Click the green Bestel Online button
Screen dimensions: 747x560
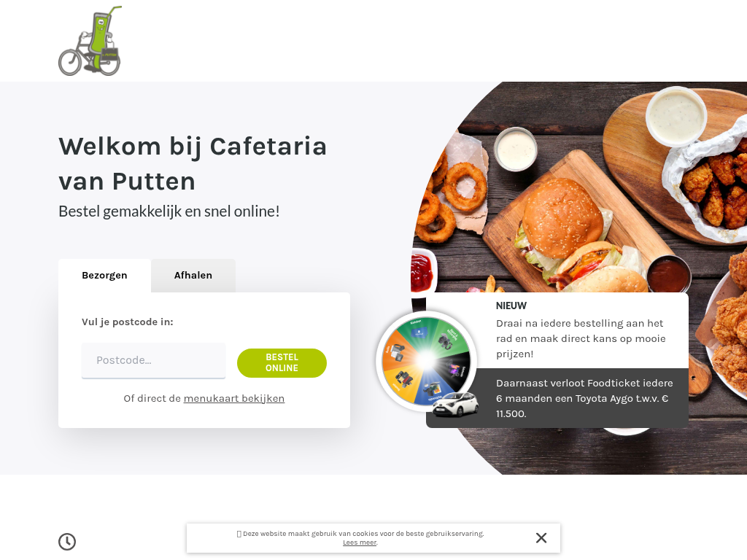[282, 363]
